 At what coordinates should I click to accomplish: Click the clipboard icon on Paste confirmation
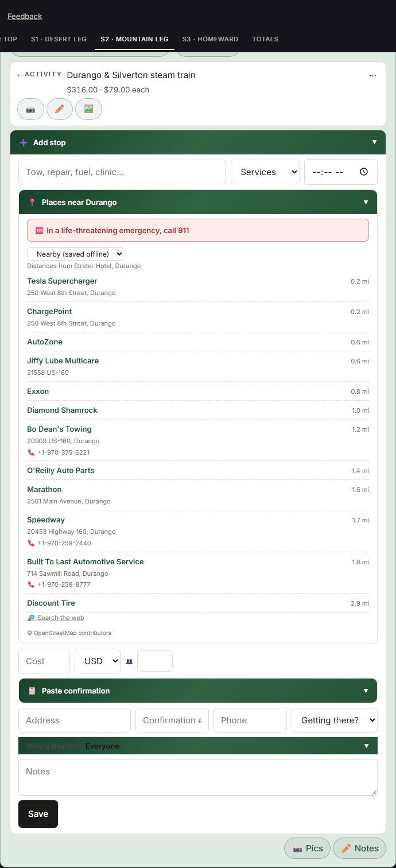(32, 691)
